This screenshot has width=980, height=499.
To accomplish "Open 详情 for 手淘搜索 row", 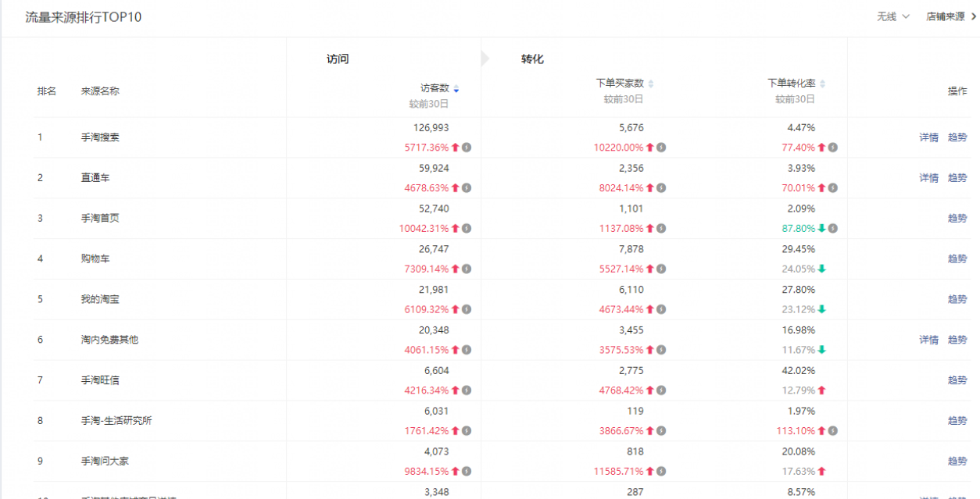I will 928,137.
